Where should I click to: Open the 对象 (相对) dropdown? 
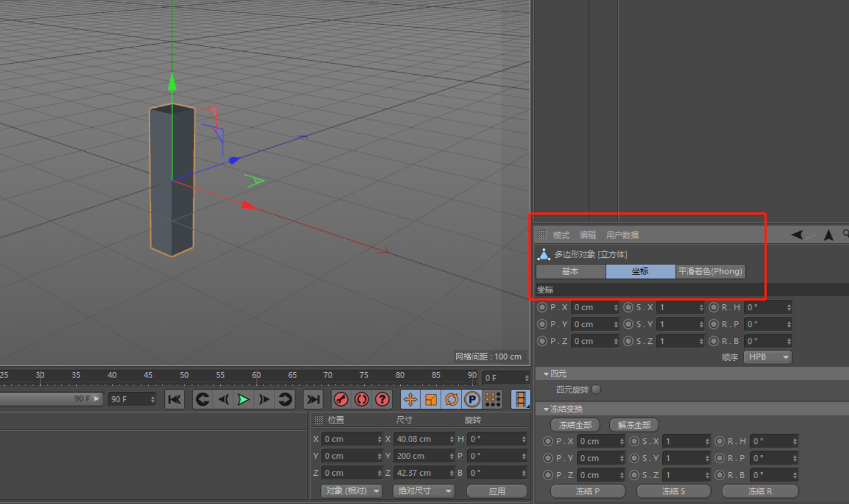pyautogui.click(x=352, y=490)
